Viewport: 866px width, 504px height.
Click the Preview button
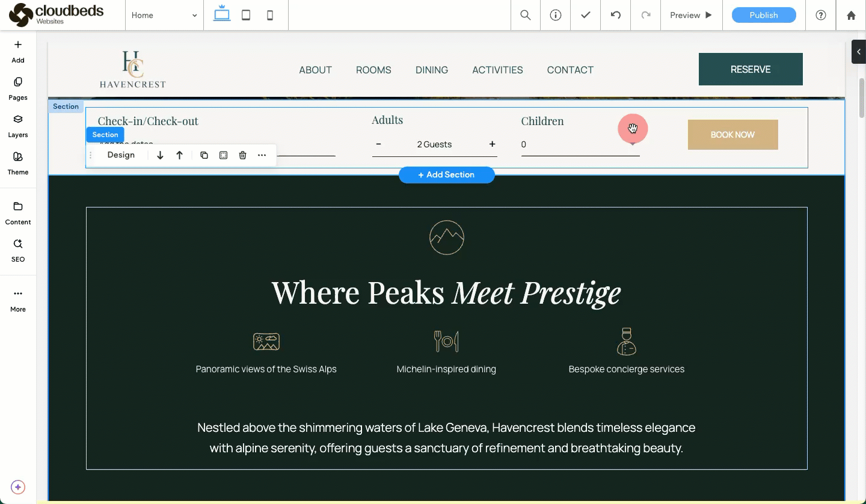[x=691, y=15]
